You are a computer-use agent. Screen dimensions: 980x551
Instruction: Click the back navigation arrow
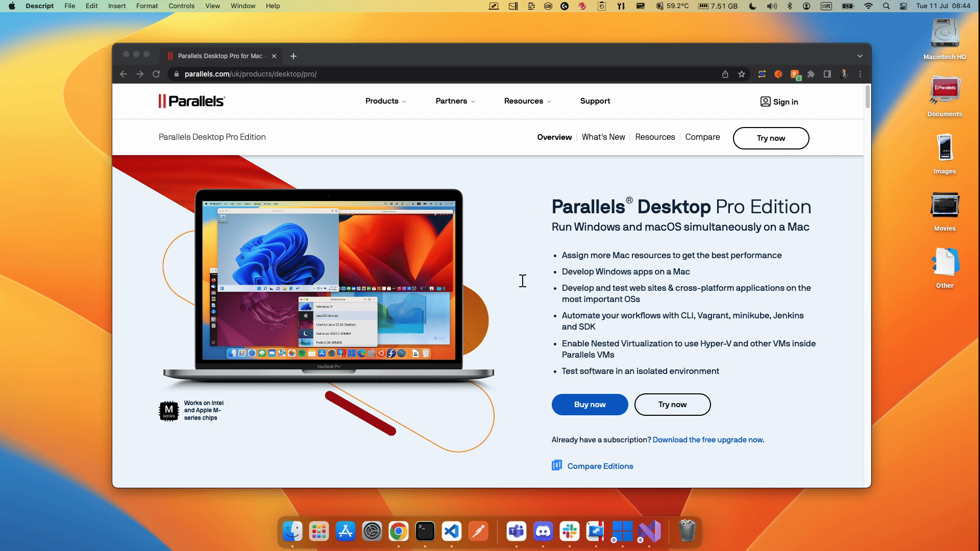(x=123, y=74)
